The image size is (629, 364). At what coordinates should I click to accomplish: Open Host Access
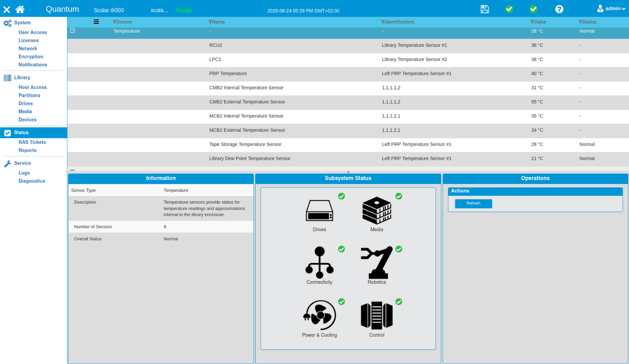[32, 87]
